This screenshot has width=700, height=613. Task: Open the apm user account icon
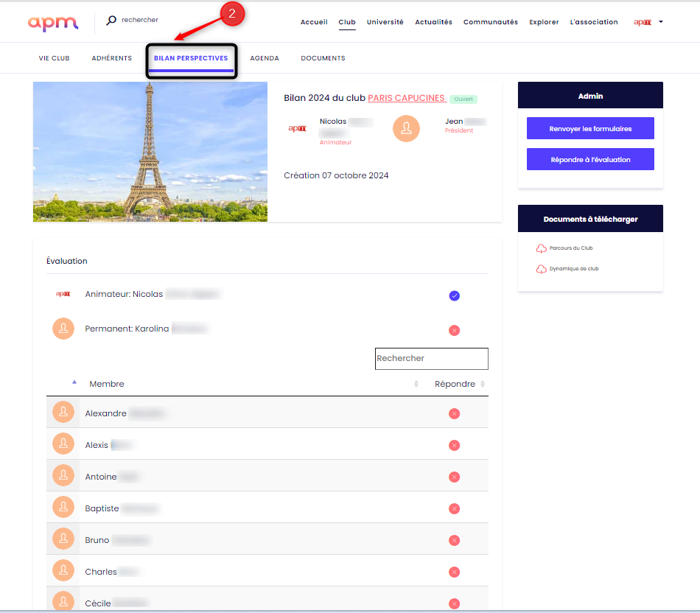click(643, 22)
